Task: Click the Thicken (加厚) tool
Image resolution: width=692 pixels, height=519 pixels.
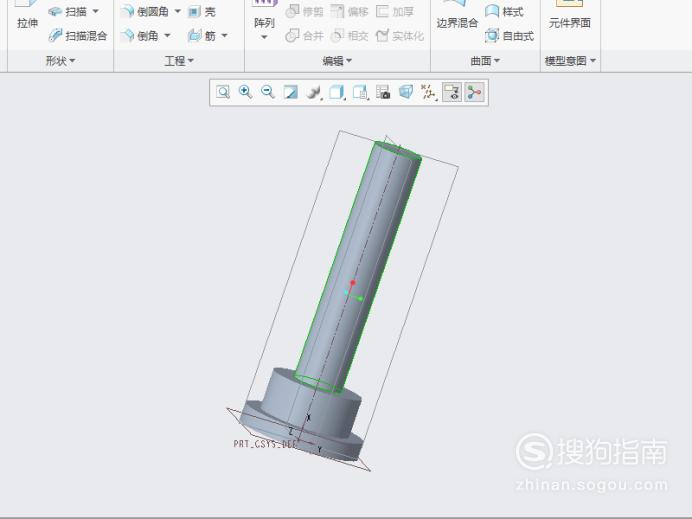Action: click(x=395, y=11)
